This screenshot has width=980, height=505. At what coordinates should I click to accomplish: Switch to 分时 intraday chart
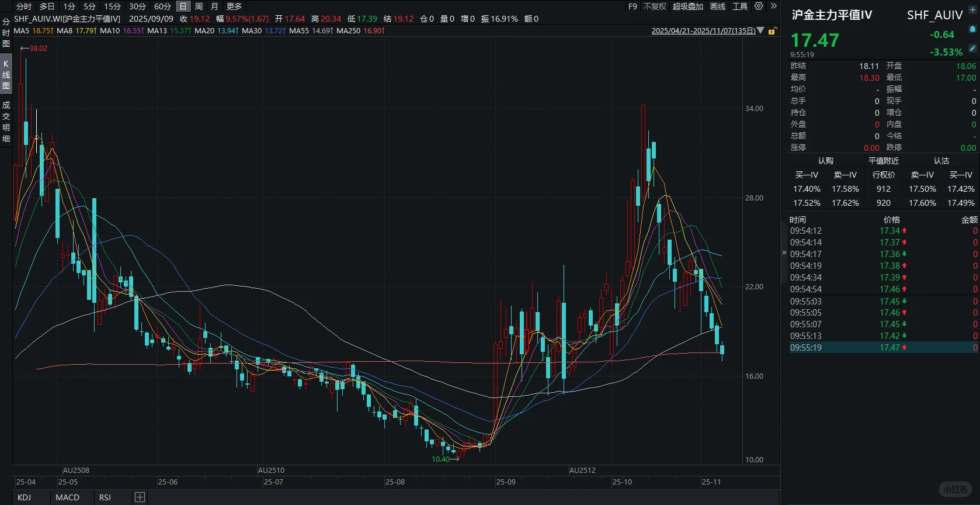tap(24, 6)
